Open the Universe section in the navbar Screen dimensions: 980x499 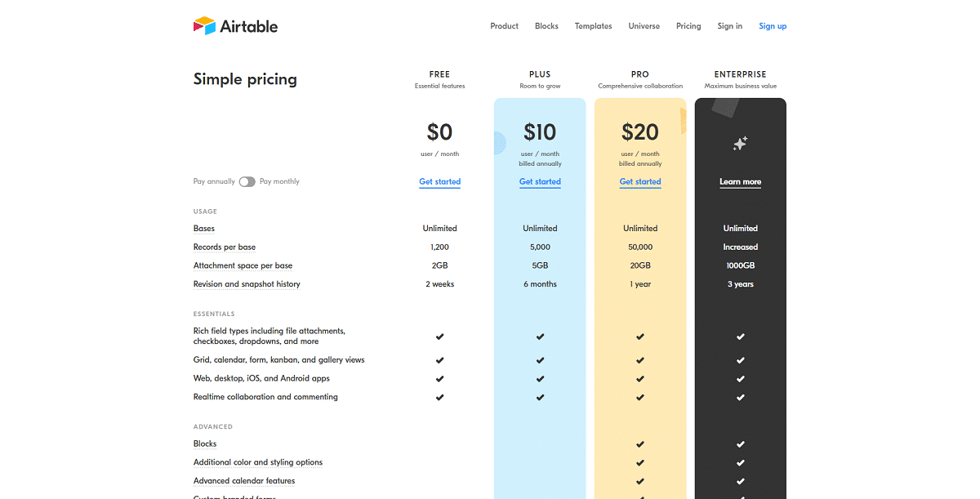pos(644,25)
